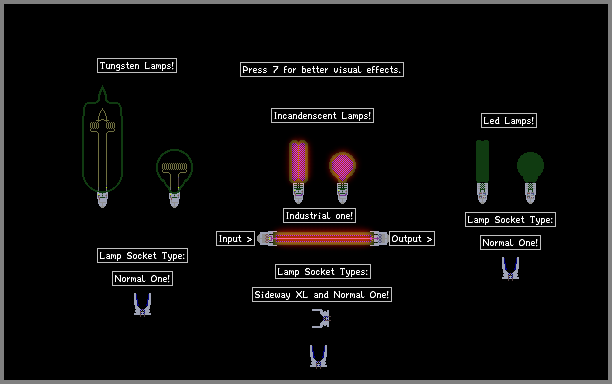Select the round tungsten bulb lamp
Screen dimensions: 612x384
click(174, 178)
